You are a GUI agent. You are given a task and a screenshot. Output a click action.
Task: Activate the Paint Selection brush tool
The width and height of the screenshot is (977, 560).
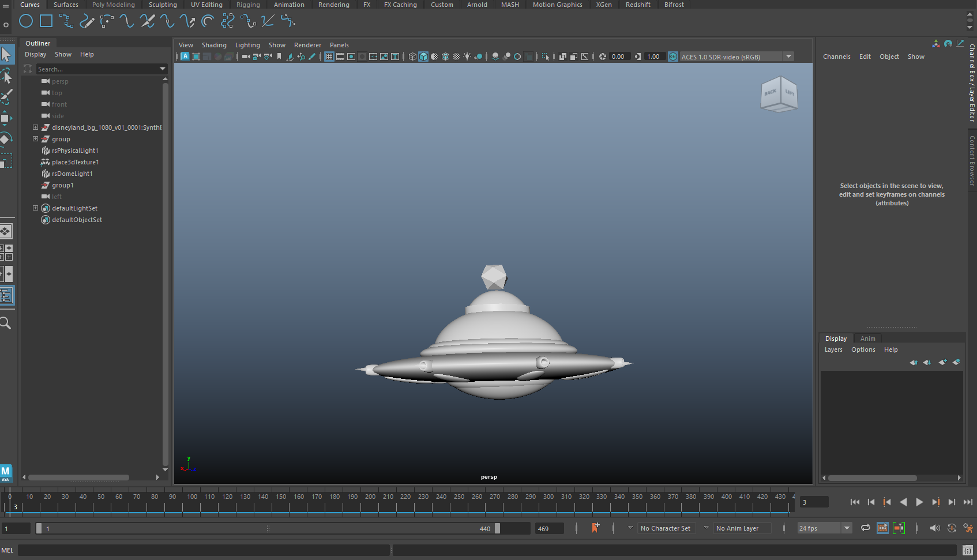[6, 97]
